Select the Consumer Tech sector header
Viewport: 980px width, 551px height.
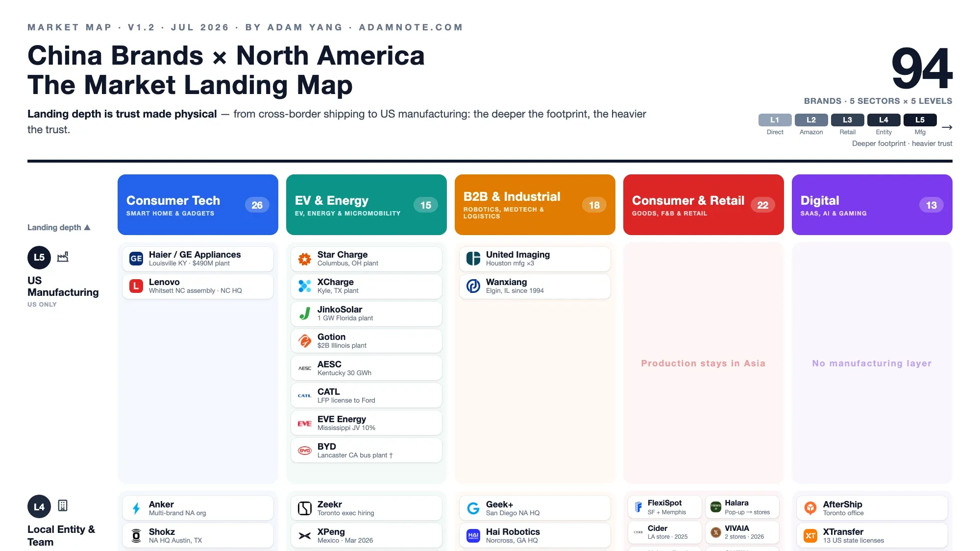pos(198,205)
